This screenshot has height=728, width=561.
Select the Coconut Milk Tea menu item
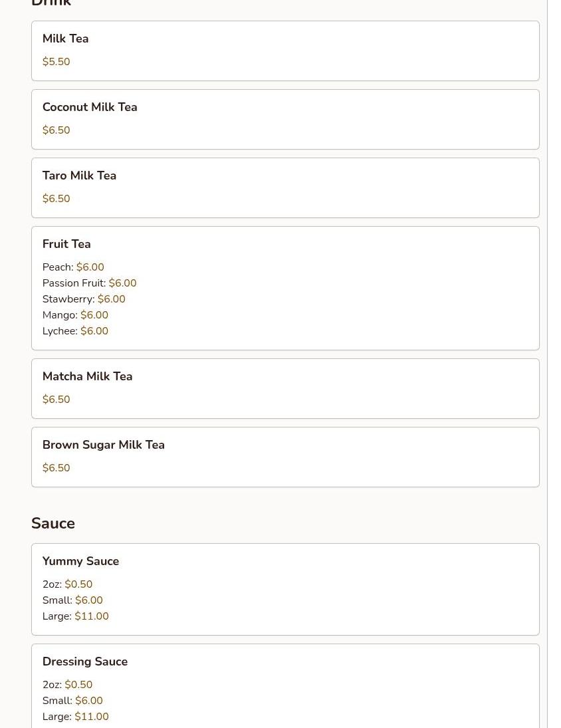pyautogui.click(x=90, y=107)
